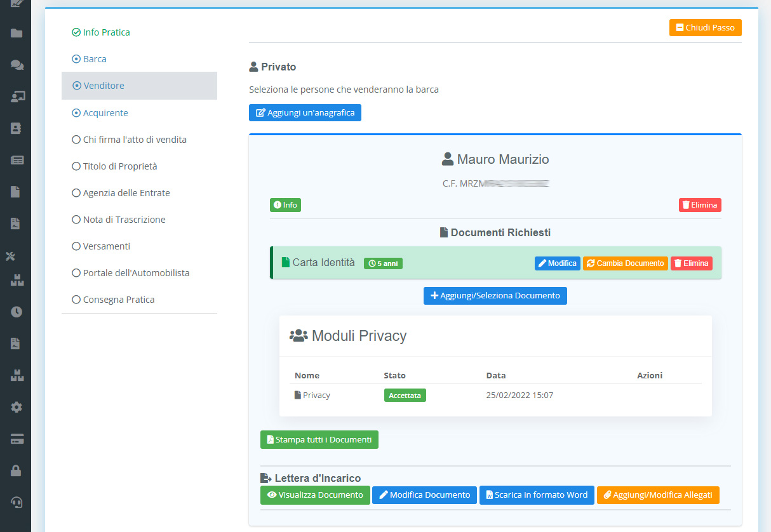Click the boxes icon directly below the wrench
The height and width of the screenshot is (532, 771).
pos(17,280)
